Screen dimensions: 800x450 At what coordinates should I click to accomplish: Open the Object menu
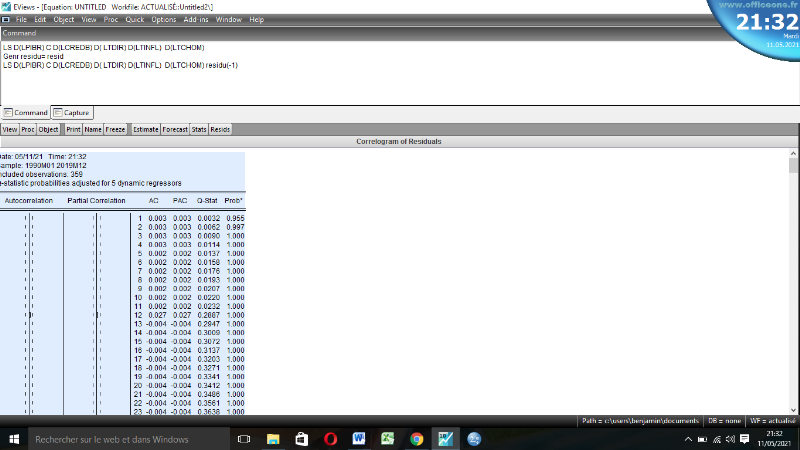point(64,19)
